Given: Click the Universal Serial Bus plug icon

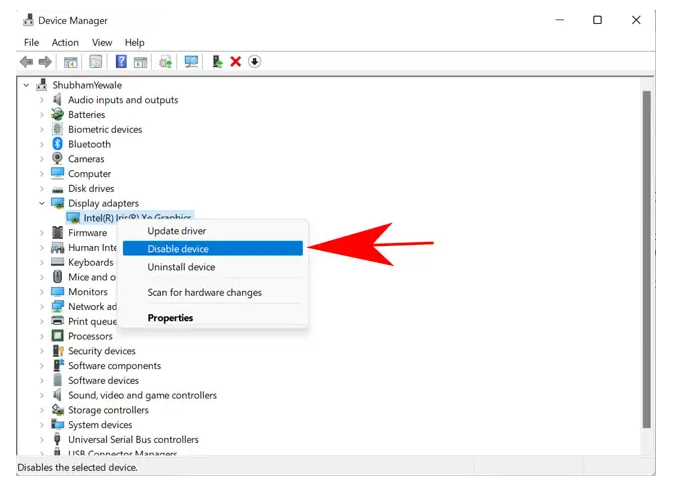Looking at the screenshot, I should 57,439.
